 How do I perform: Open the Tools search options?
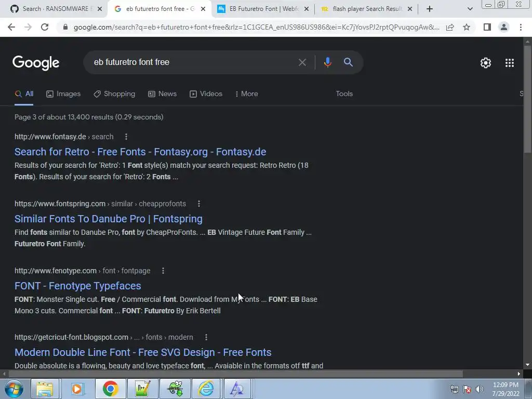(344, 94)
